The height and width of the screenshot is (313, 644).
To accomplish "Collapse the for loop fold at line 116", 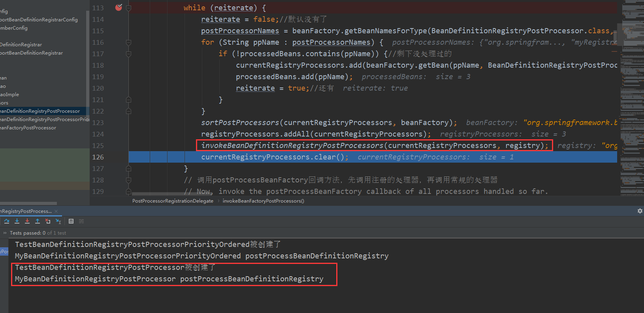I will [x=128, y=42].
